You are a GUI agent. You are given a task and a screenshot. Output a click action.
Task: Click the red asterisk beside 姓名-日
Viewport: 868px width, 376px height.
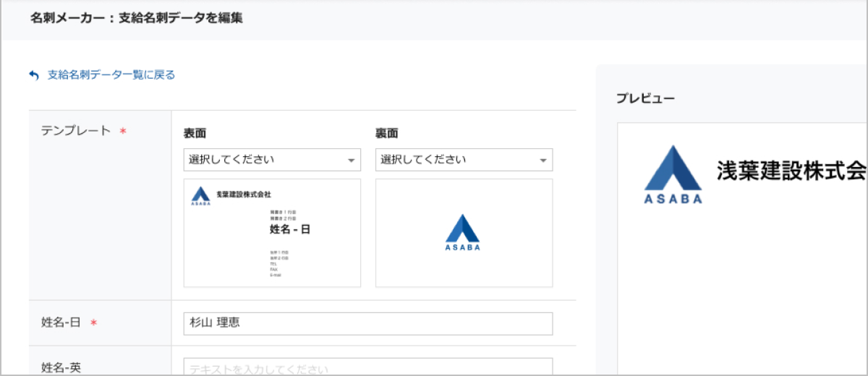(x=94, y=322)
